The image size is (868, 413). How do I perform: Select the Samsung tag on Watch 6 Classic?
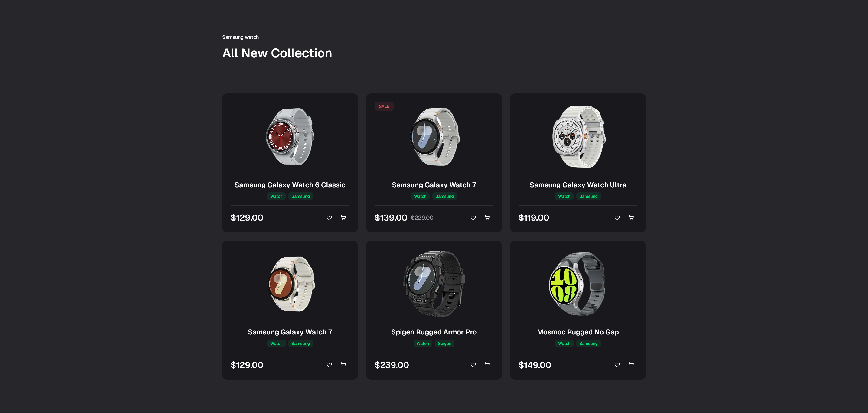tap(300, 196)
